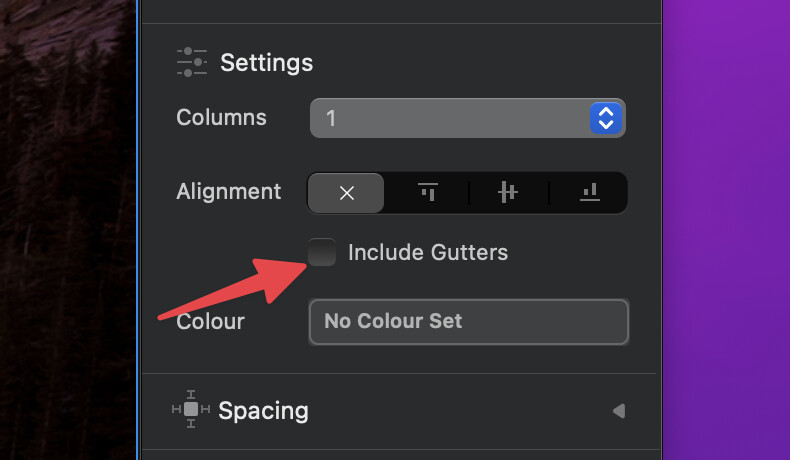Enable the Include Gutters checkbox
Viewport: 790px width, 460px height.
coord(322,253)
